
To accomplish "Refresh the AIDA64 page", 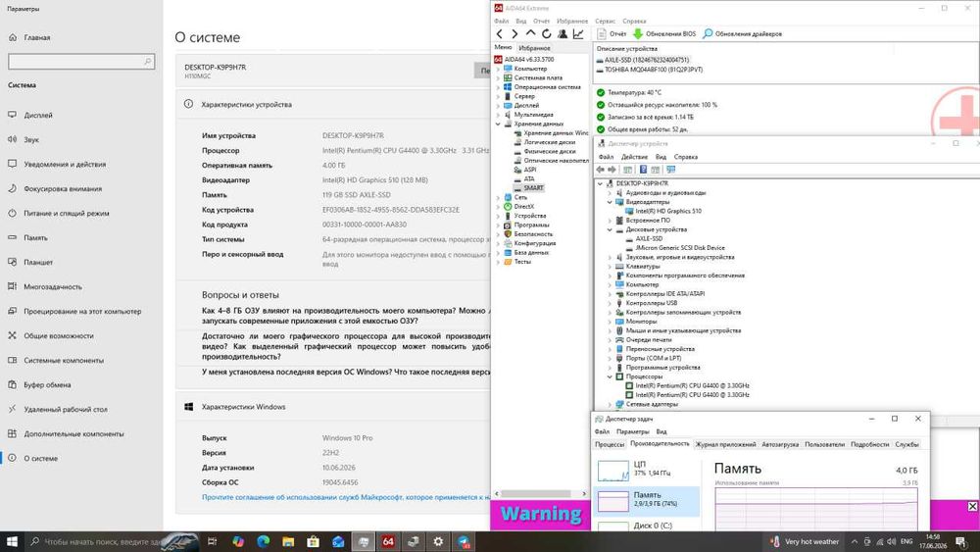I will (546, 33).
